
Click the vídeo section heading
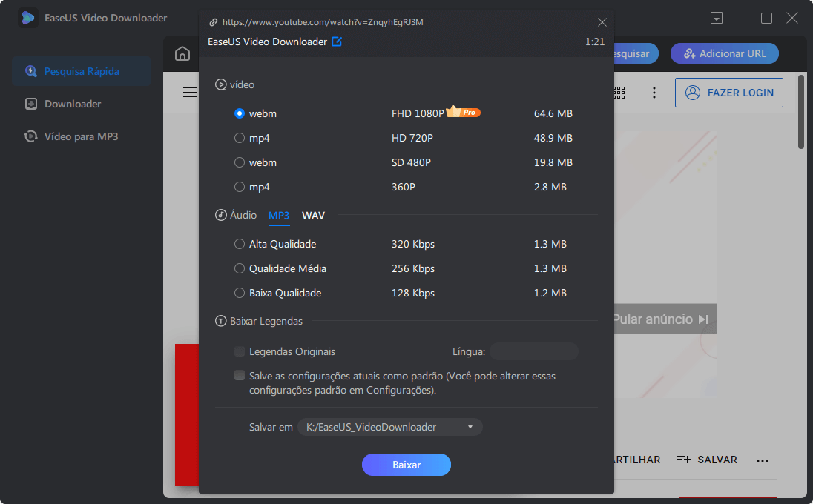(242, 84)
